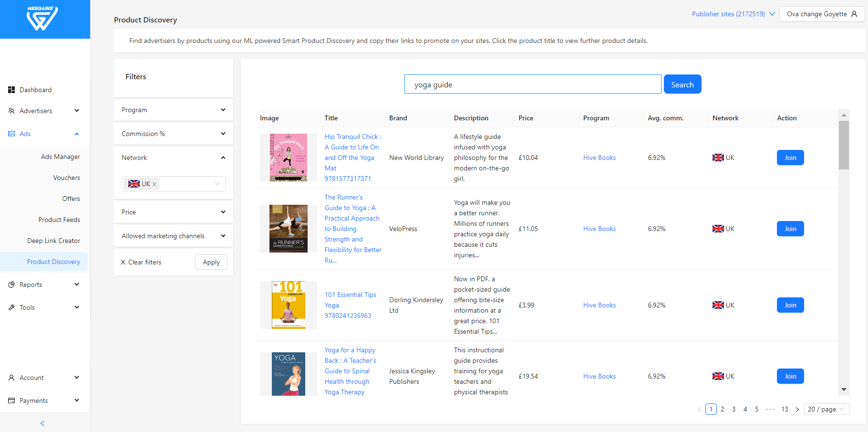868x432 pixels.
Task: Click the profile icon beside Ova change Goyette
Action: pyautogui.click(x=856, y=14)
